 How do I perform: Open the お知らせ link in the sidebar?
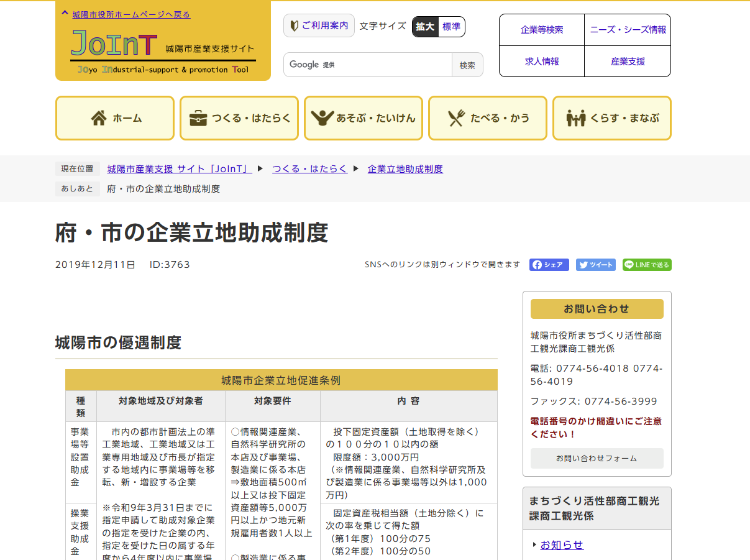point(562,545)
